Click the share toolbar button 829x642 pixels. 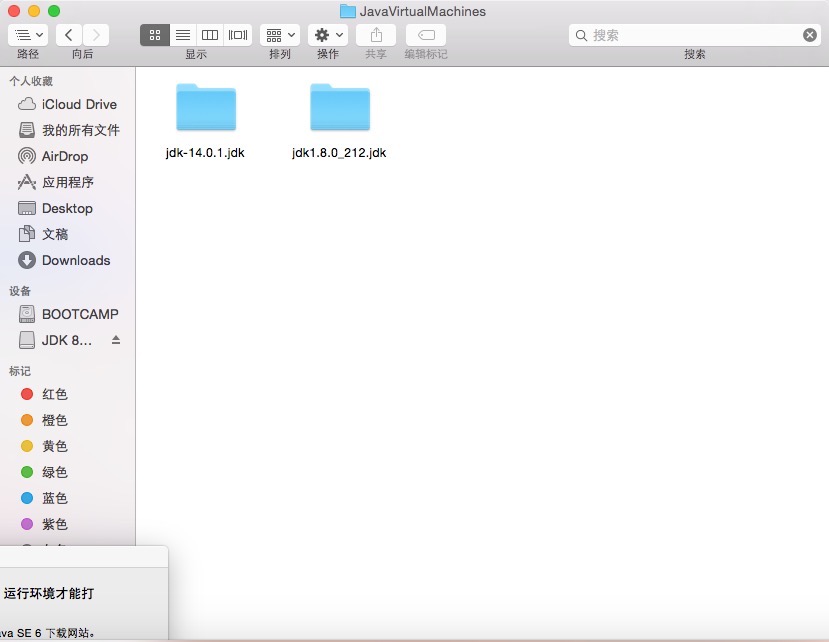(376, 35)
